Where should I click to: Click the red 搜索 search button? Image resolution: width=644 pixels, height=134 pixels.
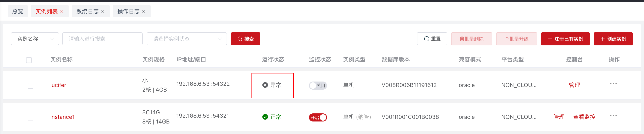(245, 39)
